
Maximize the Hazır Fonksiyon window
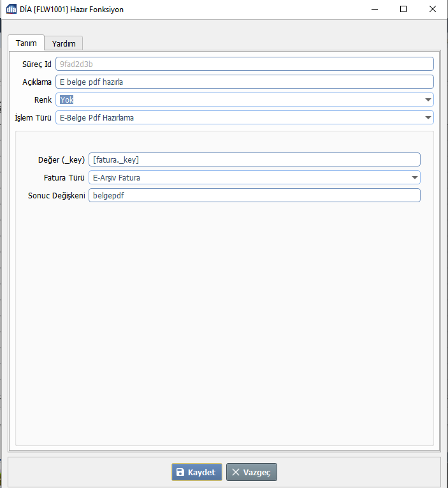(403, 10)
